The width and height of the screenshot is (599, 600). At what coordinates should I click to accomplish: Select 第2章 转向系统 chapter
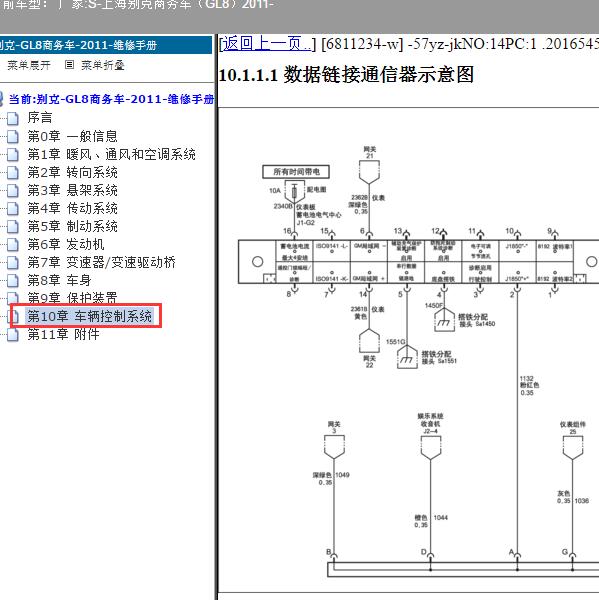click(x=72, y=172)
